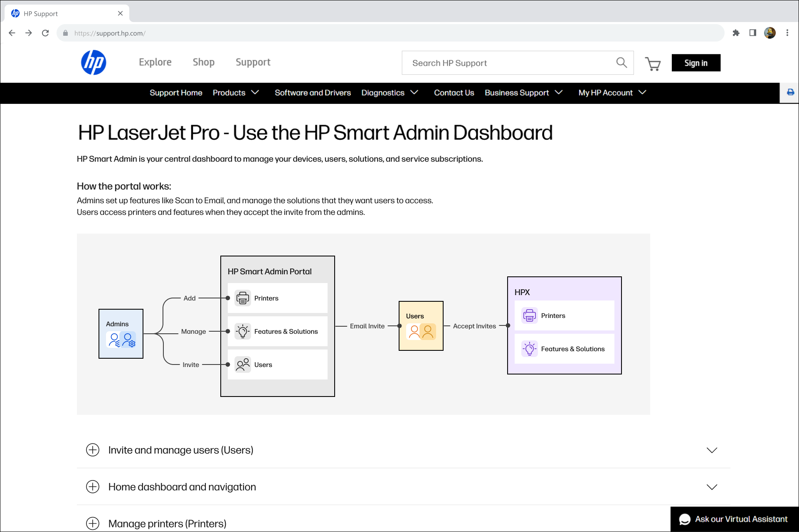Open the browser extensions puzzle icon
The image size is (799, 532).
736,33
